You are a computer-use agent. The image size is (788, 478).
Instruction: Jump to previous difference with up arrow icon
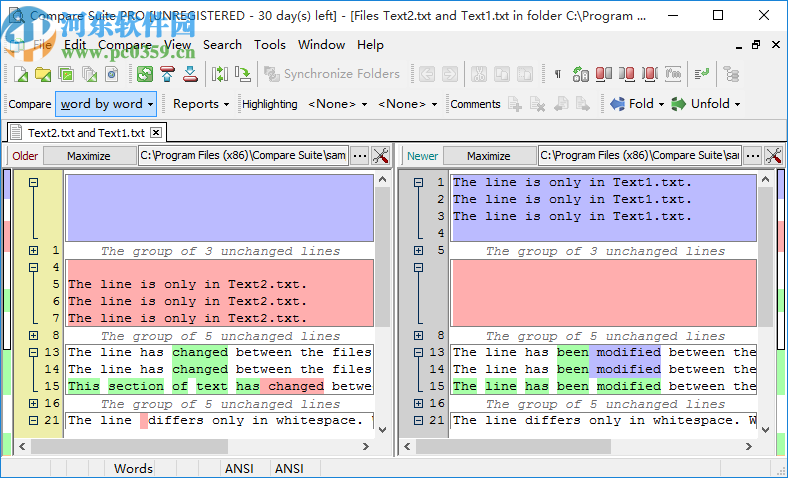(167, 74)
